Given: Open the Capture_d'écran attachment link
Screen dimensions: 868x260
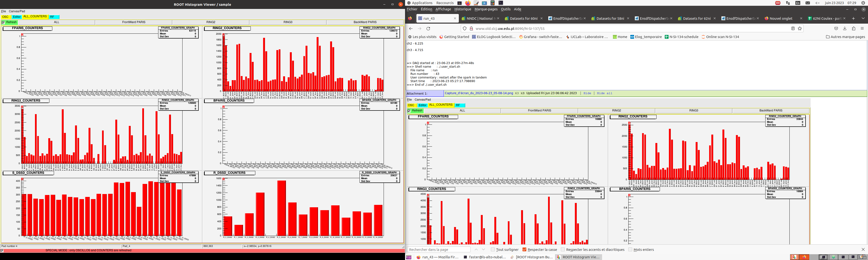Looking at the screenshot, I should point(478,93).
